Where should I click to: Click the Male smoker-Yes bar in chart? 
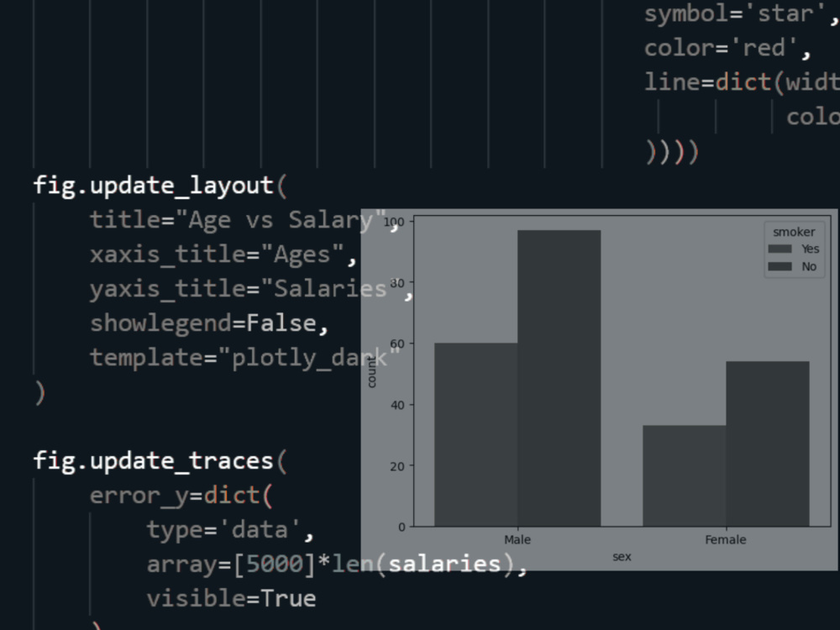tap(475, 434)
